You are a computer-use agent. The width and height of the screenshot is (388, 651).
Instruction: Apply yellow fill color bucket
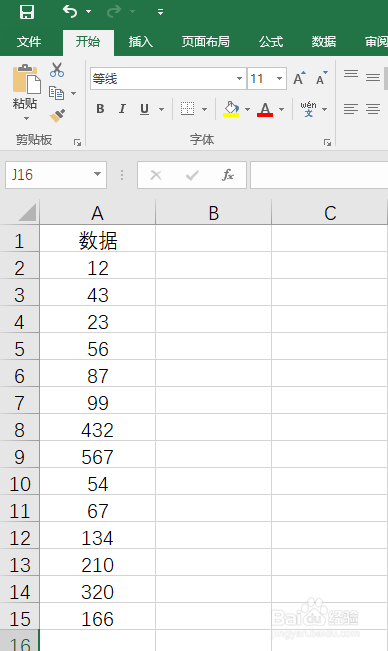[231, 109]
